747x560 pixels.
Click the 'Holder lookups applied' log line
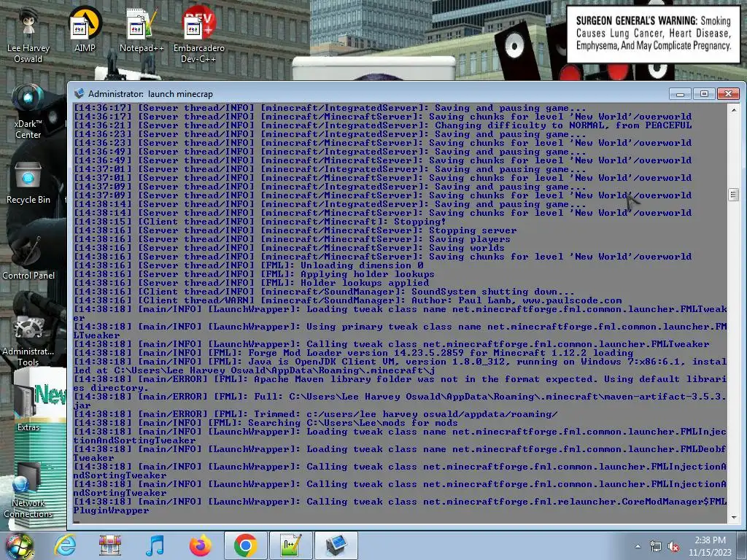251,283
